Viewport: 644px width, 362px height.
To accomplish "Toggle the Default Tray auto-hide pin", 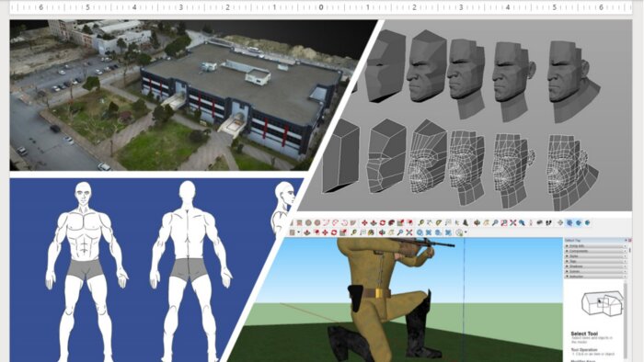I will tap(626, 240).
